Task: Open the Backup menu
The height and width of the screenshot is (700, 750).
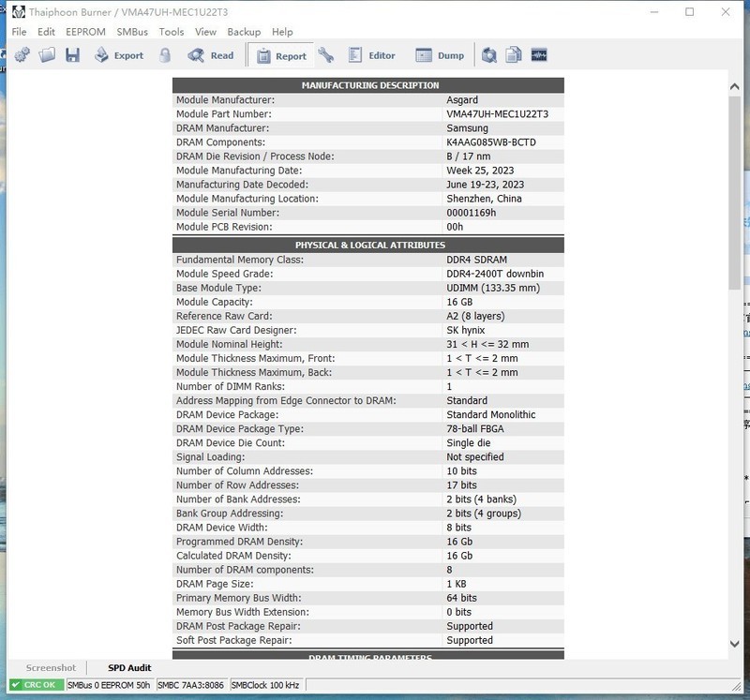Action: point(244,32)
